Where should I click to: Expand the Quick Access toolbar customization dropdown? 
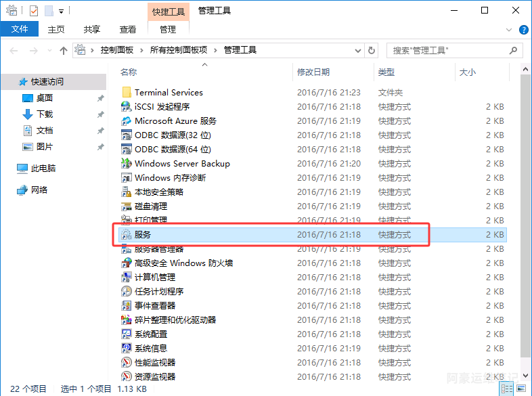pos(62,11)
